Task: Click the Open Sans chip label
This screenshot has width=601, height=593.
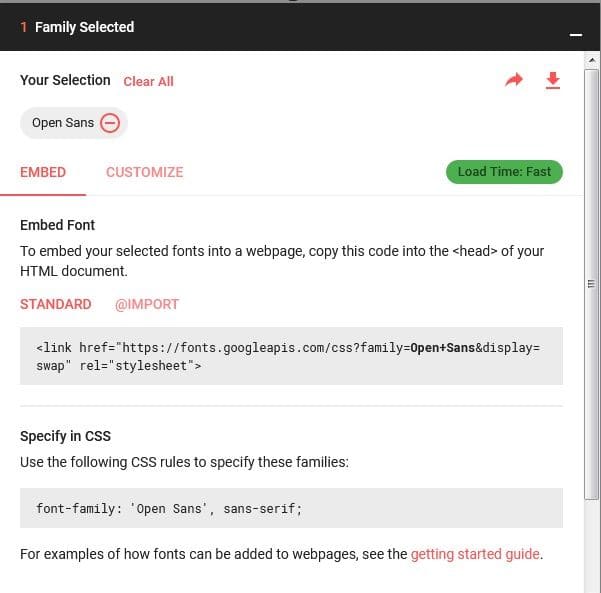Action: point(63,123)
